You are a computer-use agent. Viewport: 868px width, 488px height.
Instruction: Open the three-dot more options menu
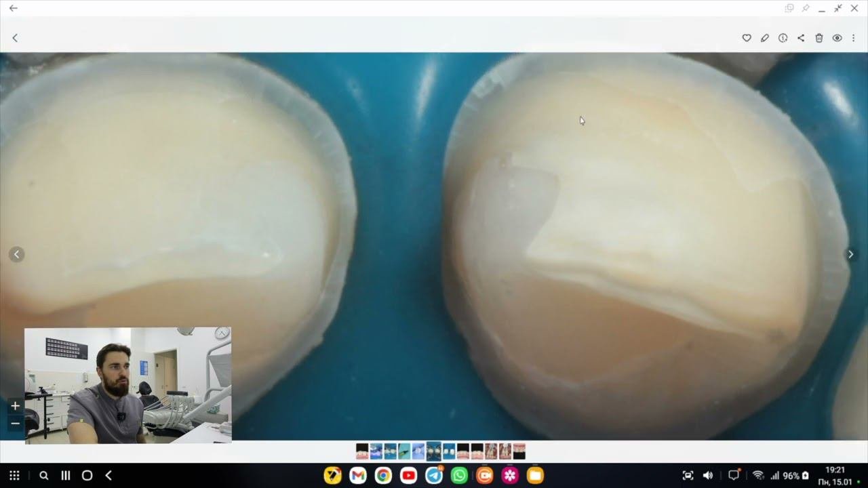coord(853,38)
